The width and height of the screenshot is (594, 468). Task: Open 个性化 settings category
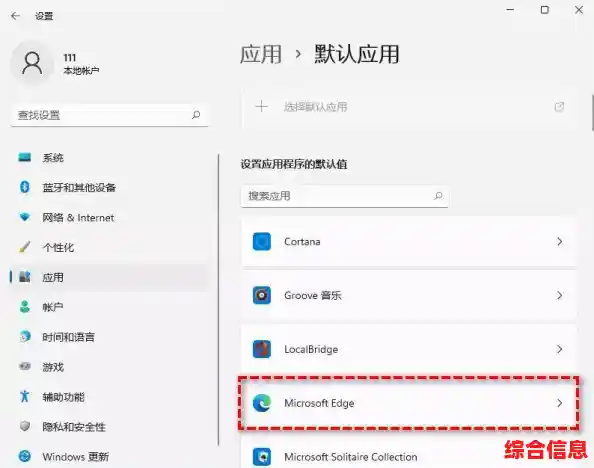coord(109,247)
